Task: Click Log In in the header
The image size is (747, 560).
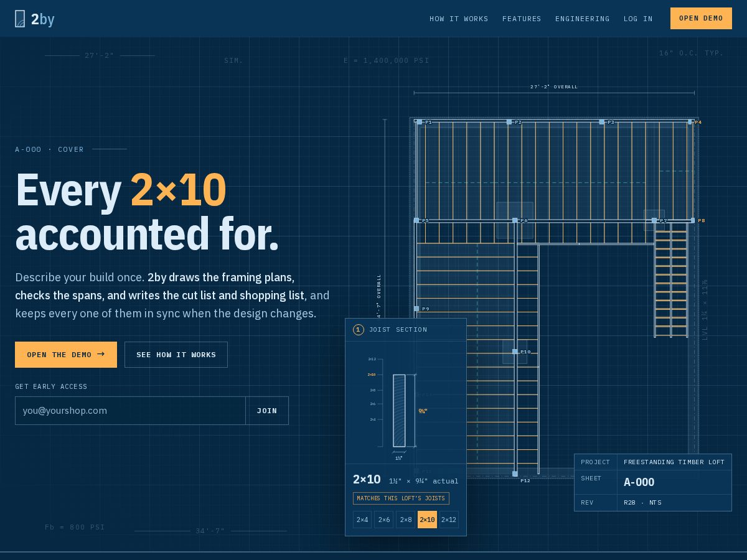Action: pyautogui.click(x=638, y=19)
